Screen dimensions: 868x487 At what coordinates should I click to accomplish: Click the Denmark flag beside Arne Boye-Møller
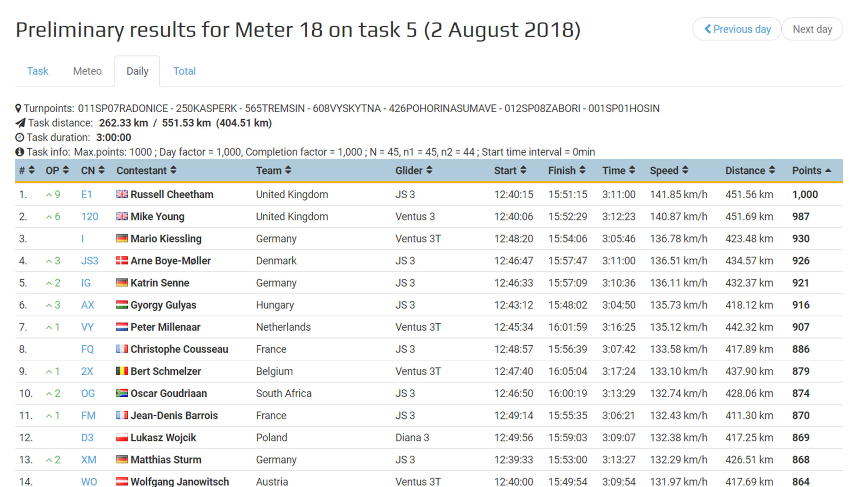click(x=122, y=261)
